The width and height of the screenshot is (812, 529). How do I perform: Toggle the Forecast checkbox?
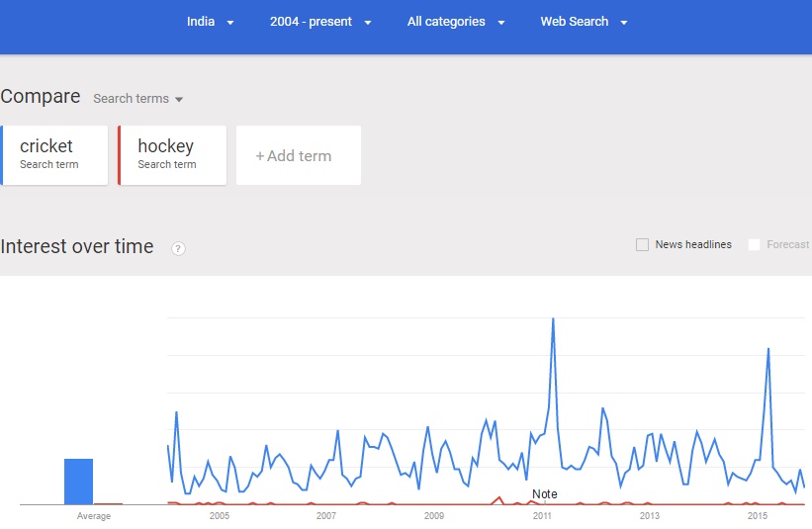[x=754, y=245]
